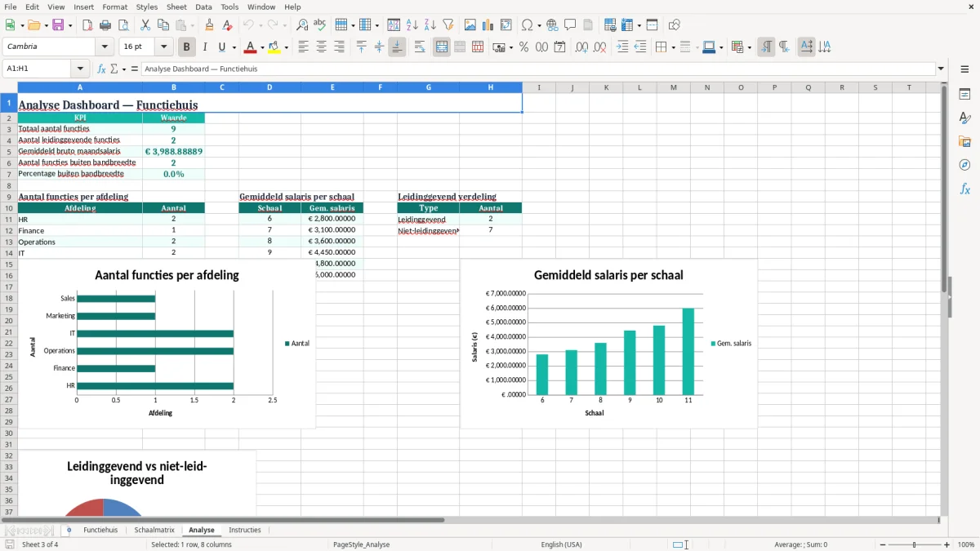980x551 pixels.
Task: Open the Sheet menu
Action: tap(176, 7)
